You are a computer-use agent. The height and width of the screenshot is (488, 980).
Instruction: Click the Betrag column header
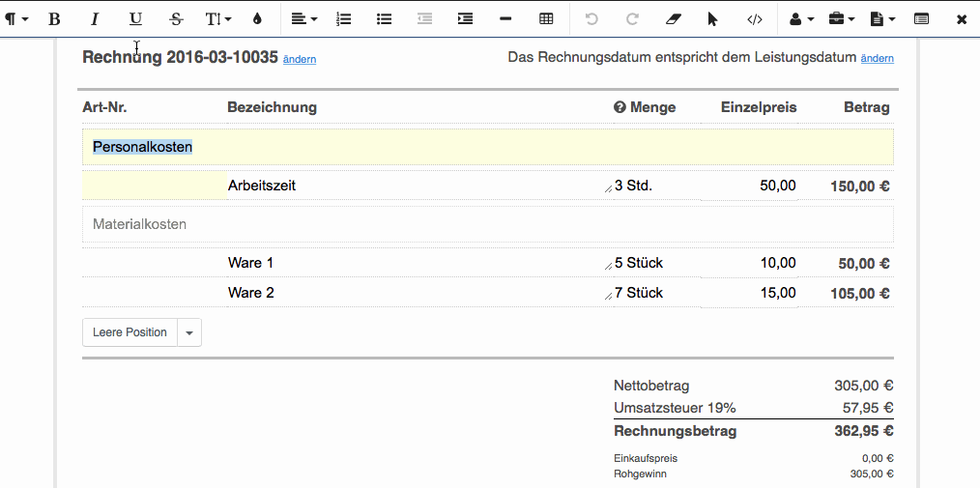[866, 107]
